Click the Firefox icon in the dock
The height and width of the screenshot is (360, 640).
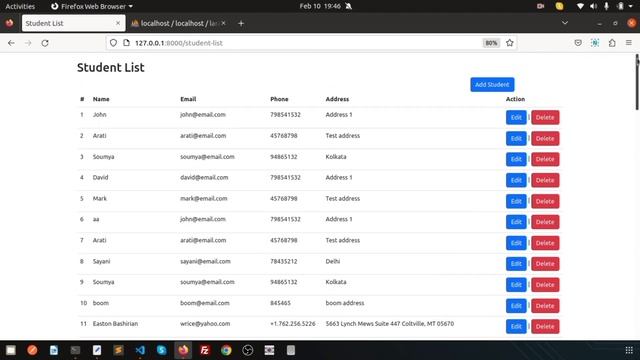click(183, 350)
